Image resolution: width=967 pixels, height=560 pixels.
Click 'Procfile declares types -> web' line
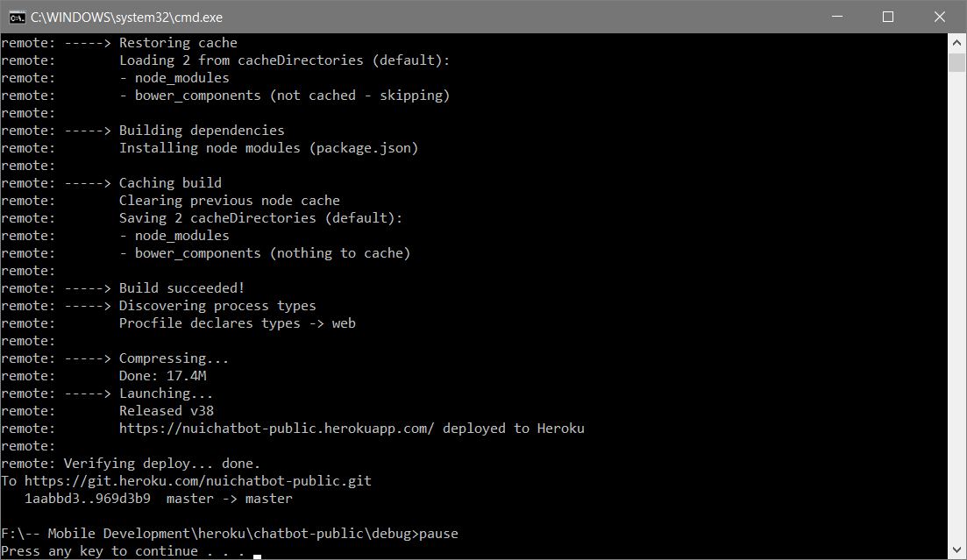point(238,323)
